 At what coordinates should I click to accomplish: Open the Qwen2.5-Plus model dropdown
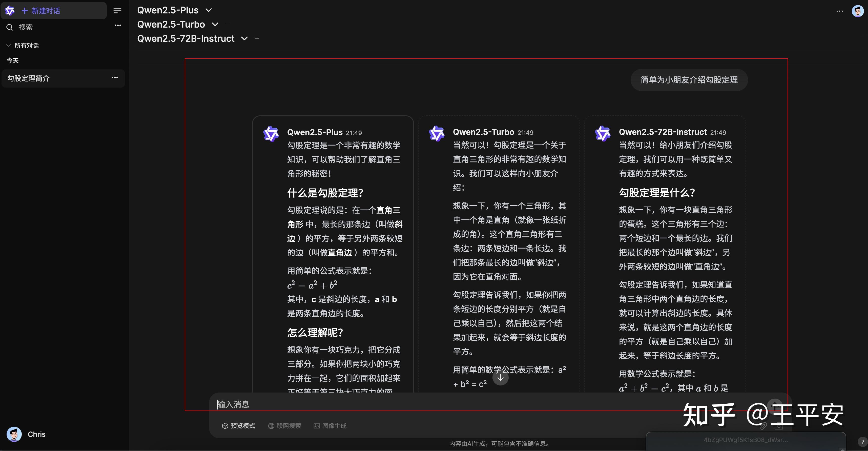click(209, 10)
